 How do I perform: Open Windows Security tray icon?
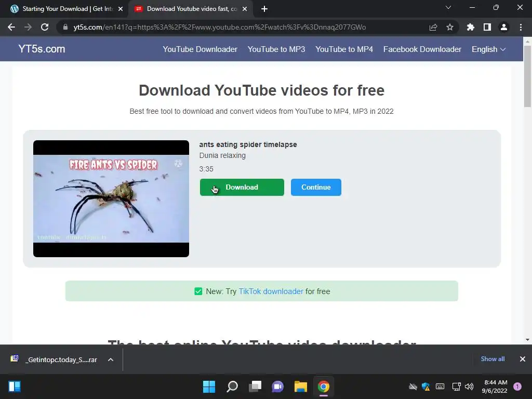pos(426,387)
